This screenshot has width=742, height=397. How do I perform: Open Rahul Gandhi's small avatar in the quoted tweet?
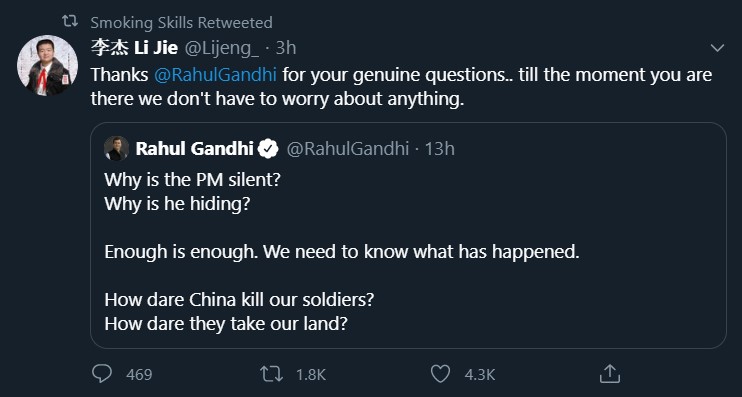[116, 149]
